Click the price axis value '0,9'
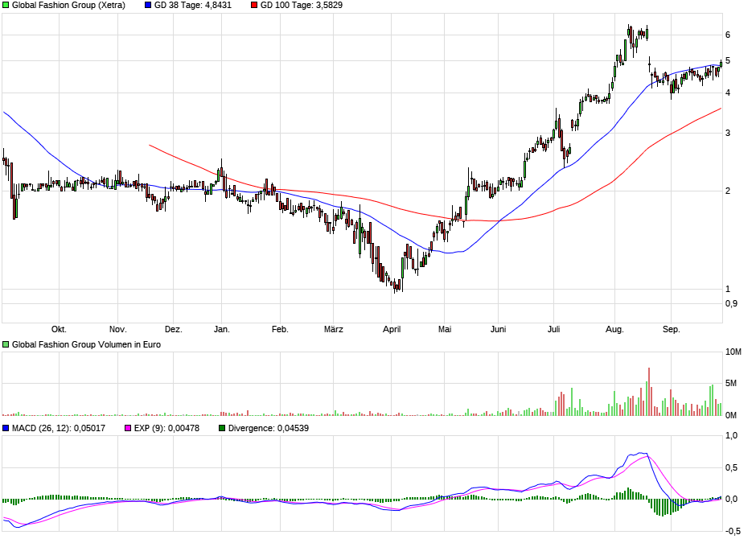Viewport: 756px width, 539px height. [731, 304]
